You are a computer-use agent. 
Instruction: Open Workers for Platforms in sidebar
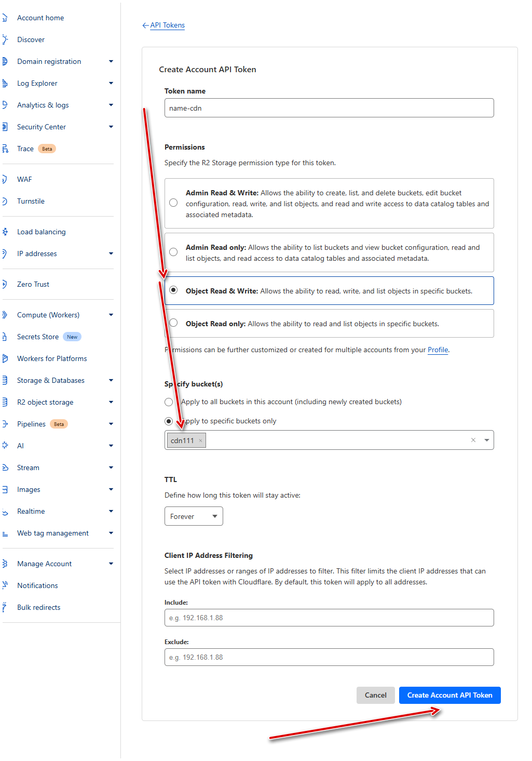point(52,358)
